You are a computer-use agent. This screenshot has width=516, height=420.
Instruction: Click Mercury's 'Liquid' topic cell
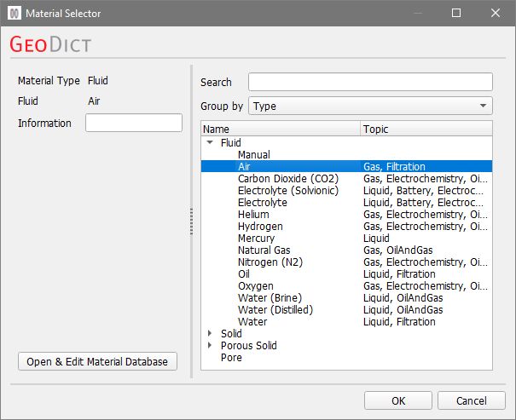click(x=376, y=238)
